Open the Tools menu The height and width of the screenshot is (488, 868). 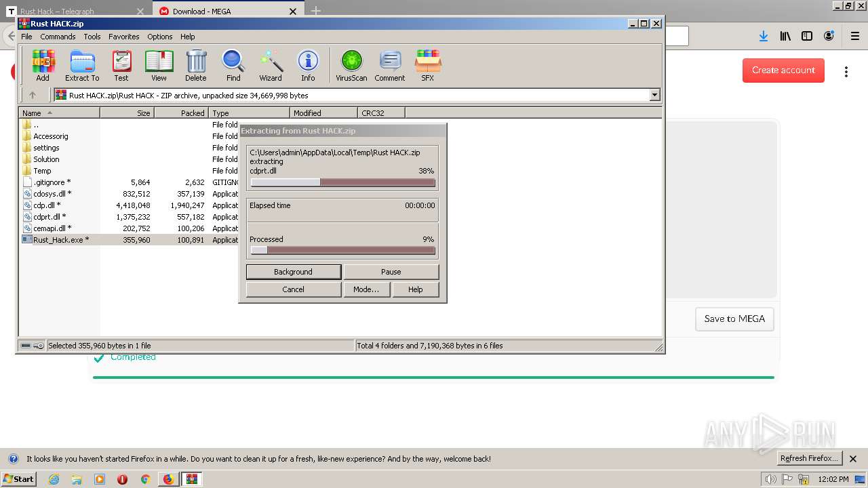[x=92, y=37]
